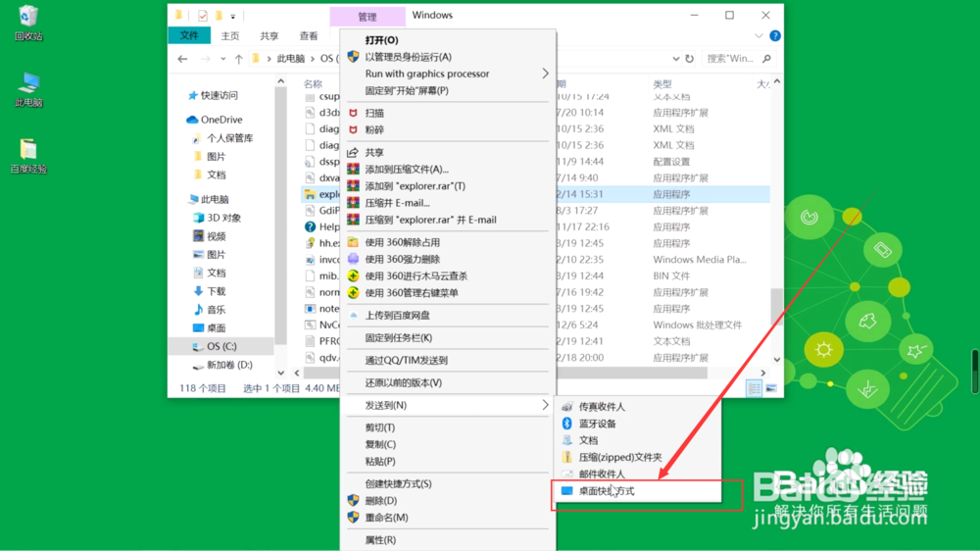Choose 重命名(M) in context menu
This screenshot has width=980, height=551.
point(448,518)
